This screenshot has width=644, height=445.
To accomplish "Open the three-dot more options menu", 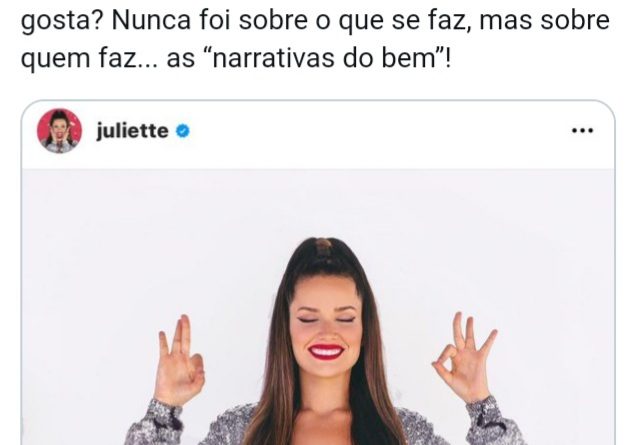I will (x=582, y=131).
